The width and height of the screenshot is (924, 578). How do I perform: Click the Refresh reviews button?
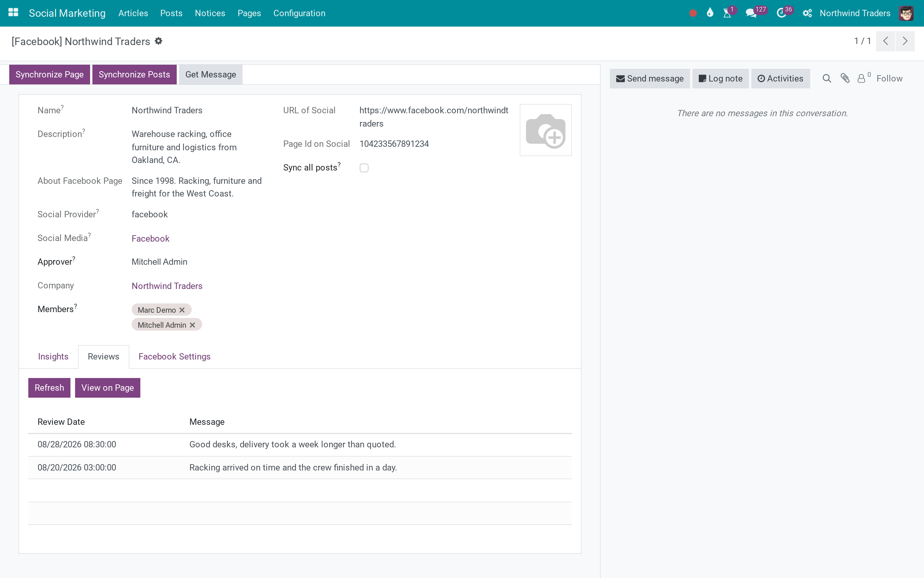[49, 388]
